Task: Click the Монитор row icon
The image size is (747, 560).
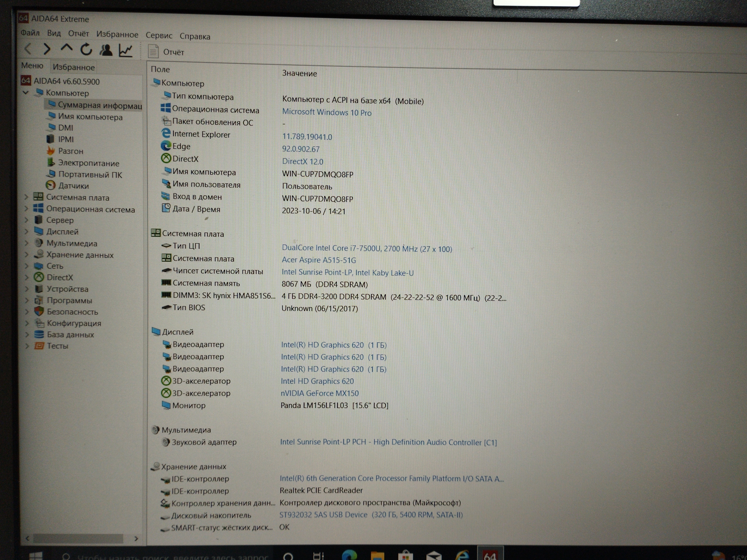Action: [166, 405]
